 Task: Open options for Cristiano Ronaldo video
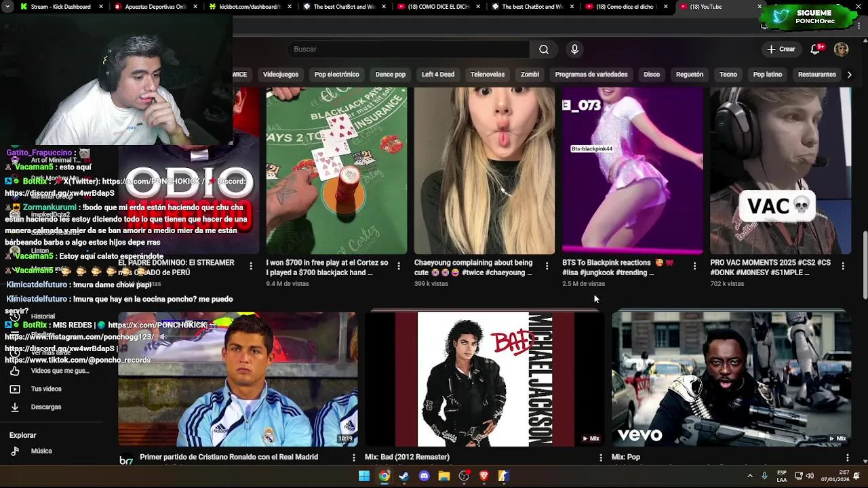click(353, 458)
